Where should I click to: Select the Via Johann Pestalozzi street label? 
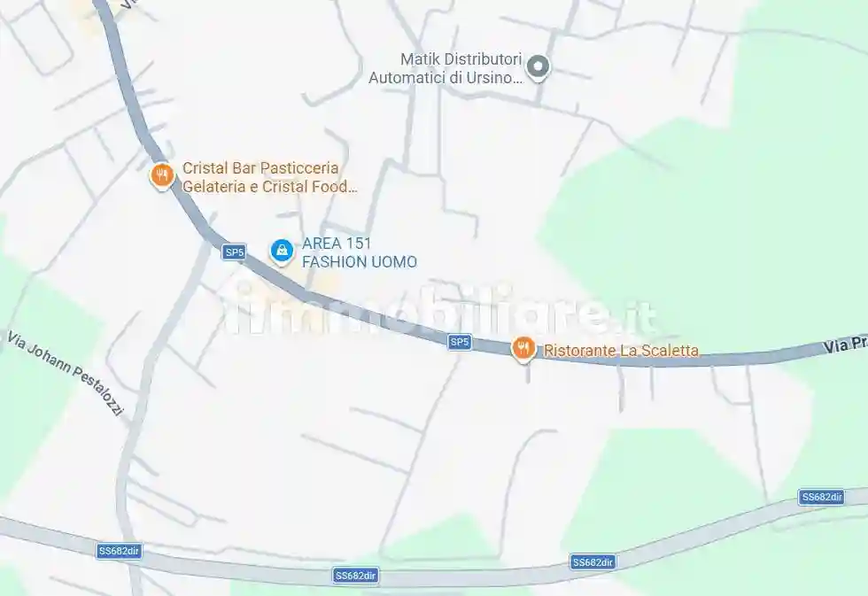66,373
